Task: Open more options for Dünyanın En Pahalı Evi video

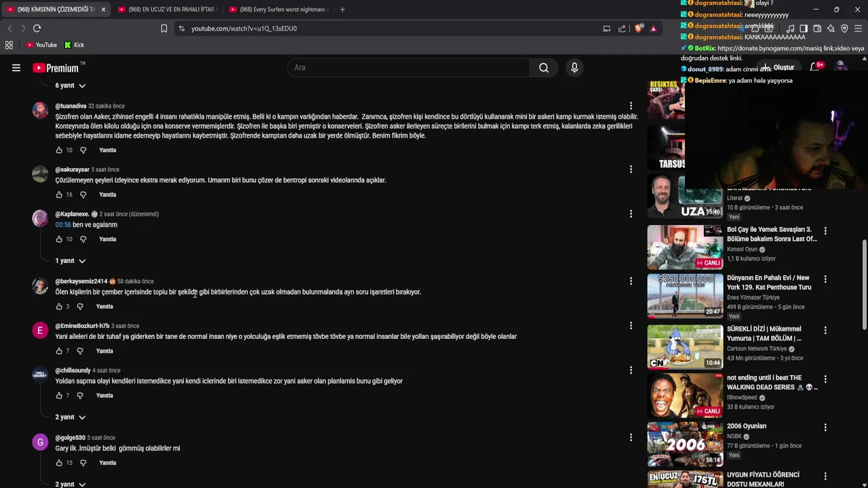Action: pos(825,279)
